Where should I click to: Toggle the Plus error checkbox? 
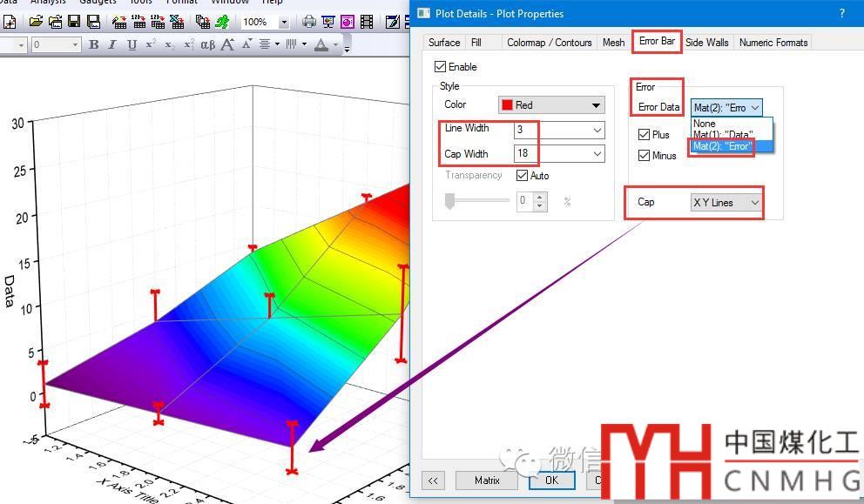[644, 135]
